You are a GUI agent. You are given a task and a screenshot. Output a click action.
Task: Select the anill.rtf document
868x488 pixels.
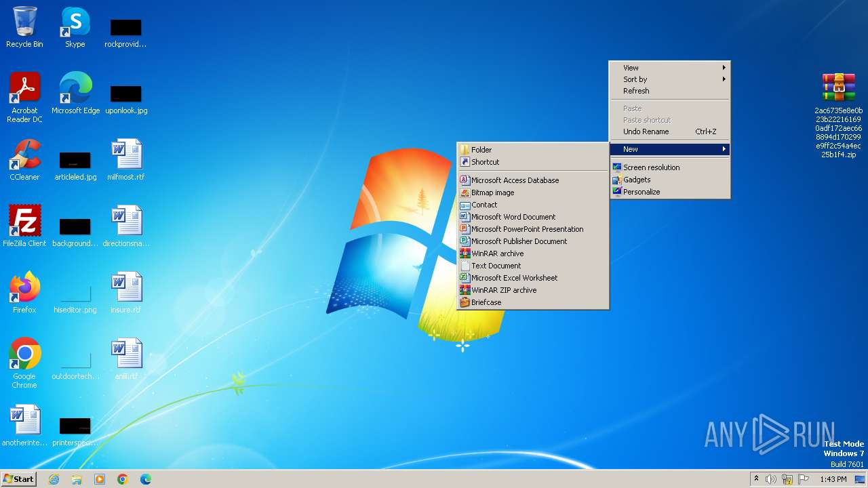coord(126,359)
